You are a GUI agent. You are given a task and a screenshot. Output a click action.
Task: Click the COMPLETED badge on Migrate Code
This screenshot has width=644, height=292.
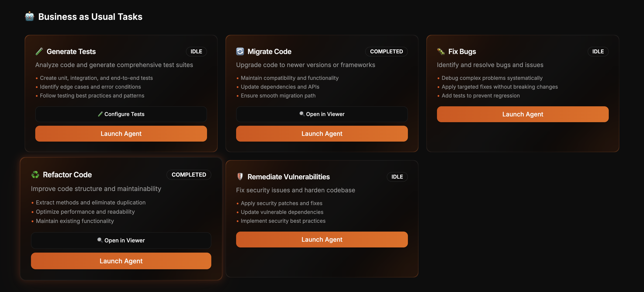pyautogui.click(x=386, y=51)
